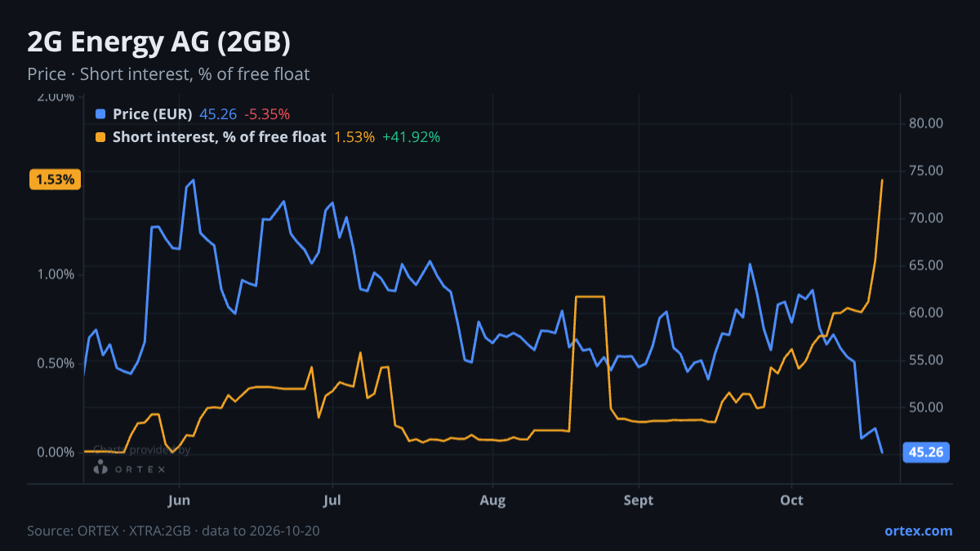Click the 0.50% left axis label
The height and width of the screenshot is (551, 980).
(x=55, y=363)
